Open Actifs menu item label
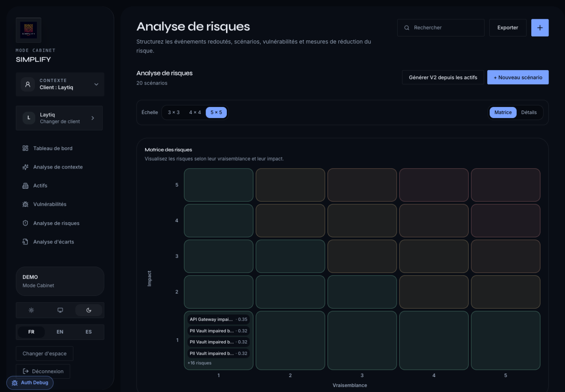 pos(40,186)
